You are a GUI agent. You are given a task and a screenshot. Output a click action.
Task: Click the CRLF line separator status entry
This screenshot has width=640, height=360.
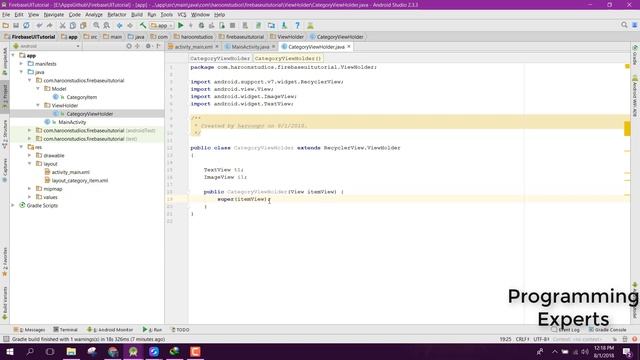pos(522,339)
